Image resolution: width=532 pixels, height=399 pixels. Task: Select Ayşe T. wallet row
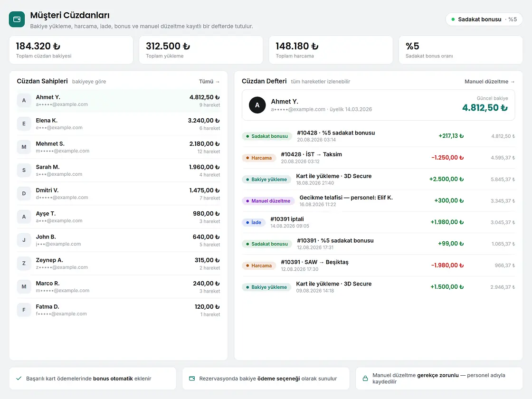pyautogui.click(x=118, y=217)
